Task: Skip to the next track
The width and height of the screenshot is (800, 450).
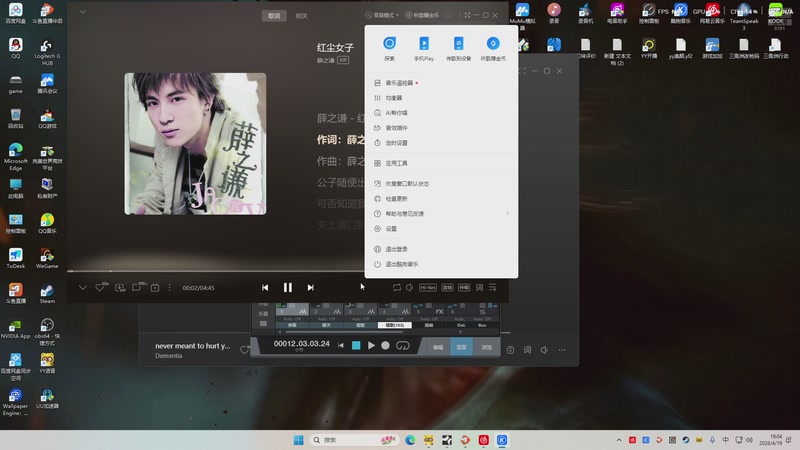Action: click(x=310, y=288)
